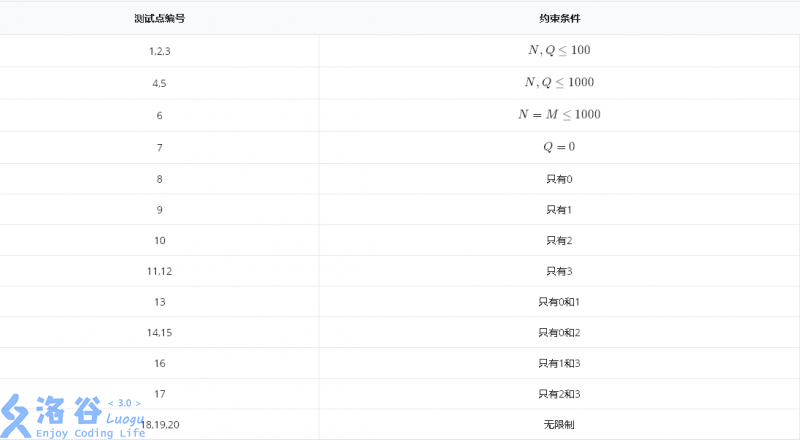Click the 只有2 constraint cell
This screenshot has width=800, height=440.
coord(559,240)
